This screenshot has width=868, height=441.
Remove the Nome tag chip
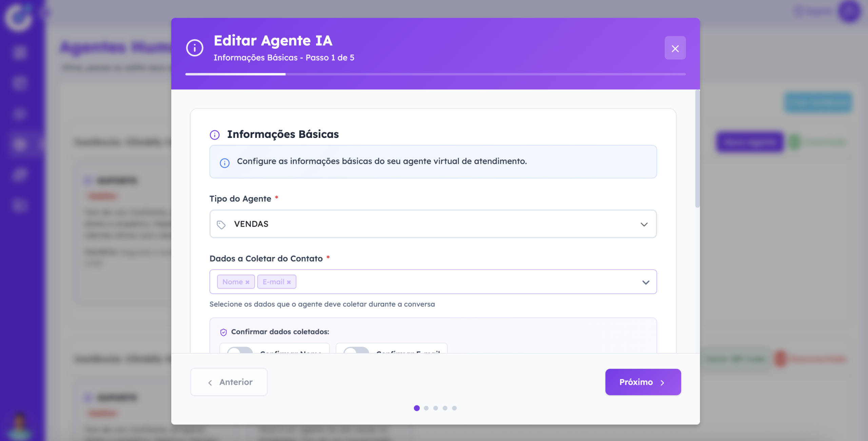[248, 282]
